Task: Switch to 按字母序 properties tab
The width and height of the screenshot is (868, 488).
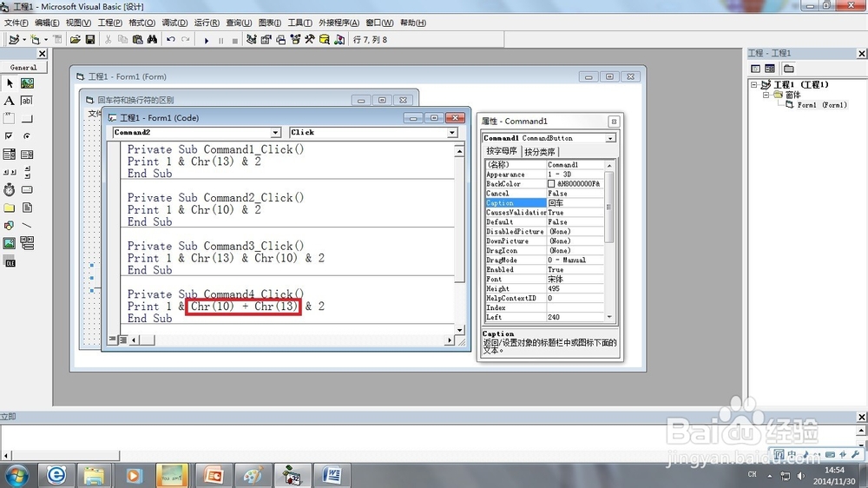Action: [x=502, y=151]
